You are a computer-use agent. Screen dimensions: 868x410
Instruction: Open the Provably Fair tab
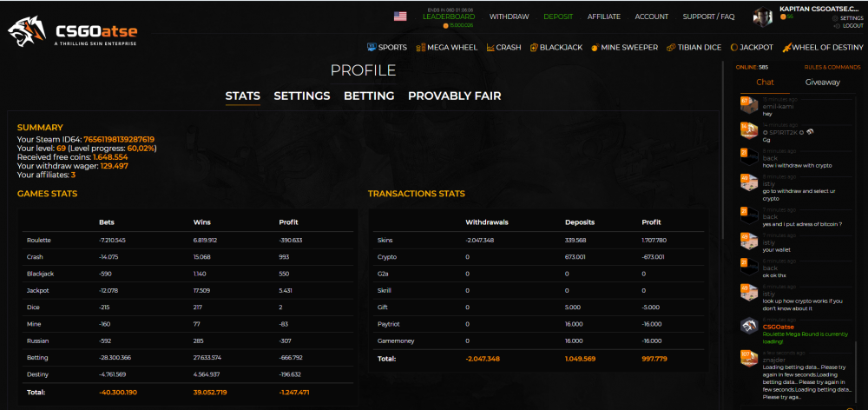[455, 96]
